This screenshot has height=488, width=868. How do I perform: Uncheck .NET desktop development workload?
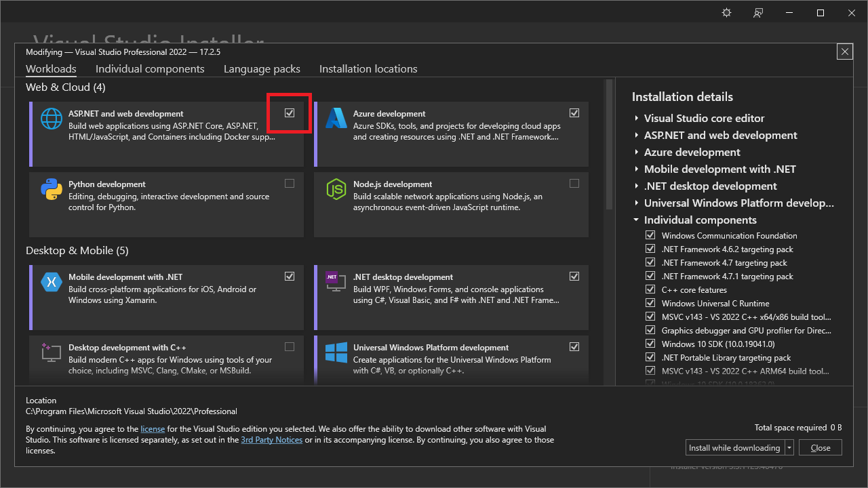point(574,277)
